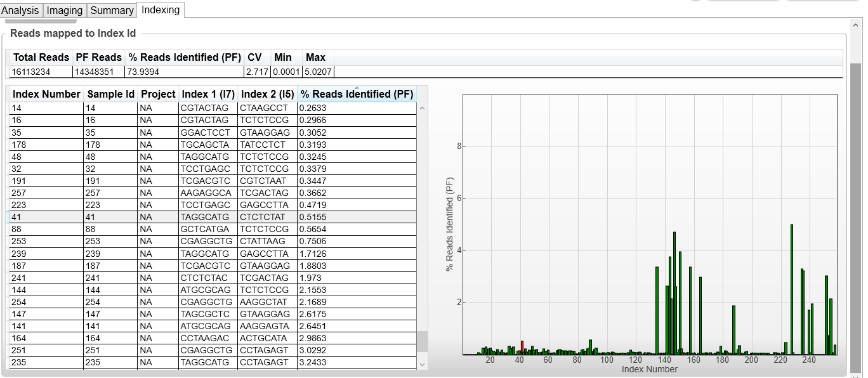868x378 pixels.
Task: Open the Imaging tab
Action: (x=65, y=10)
